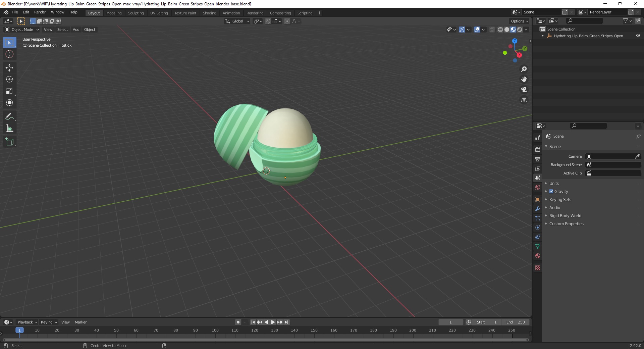Viewport: 644px width, 349px height.
Task: Hide Hydrating_Lip_Balm_Green_Stripes_Open collection in viewport
Action: [x=638, y=36]
